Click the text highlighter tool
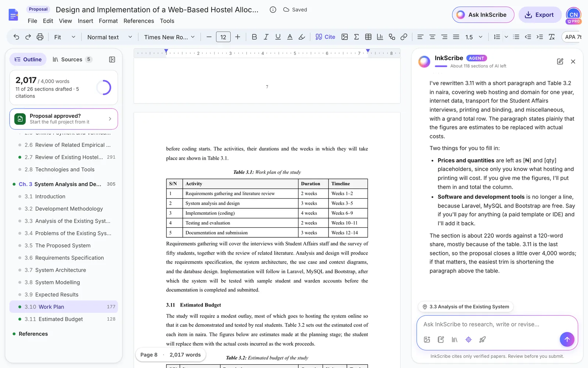This screenshot has height=368, width=588. 302,37
